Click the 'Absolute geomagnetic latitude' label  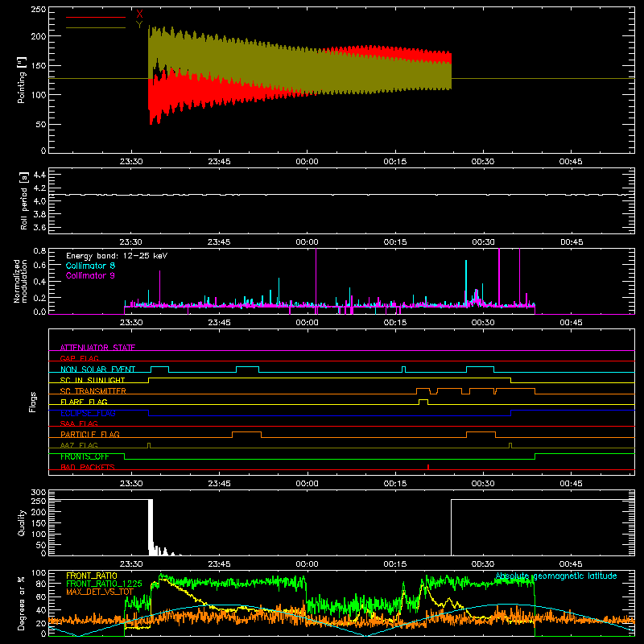[x=556, y=576]
